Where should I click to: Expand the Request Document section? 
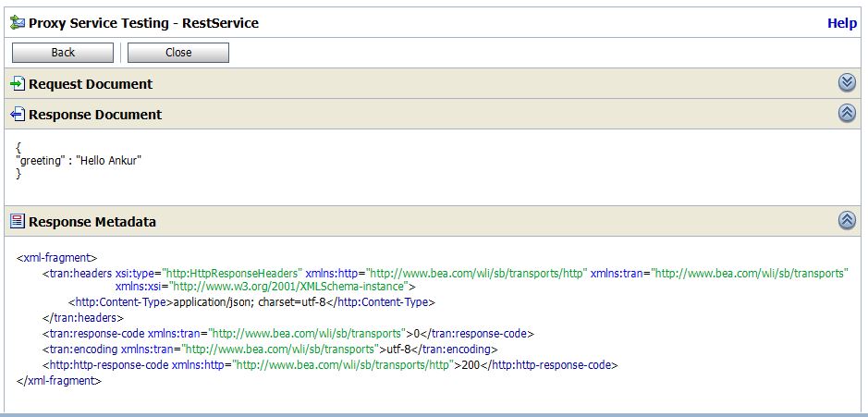[847, 83]
